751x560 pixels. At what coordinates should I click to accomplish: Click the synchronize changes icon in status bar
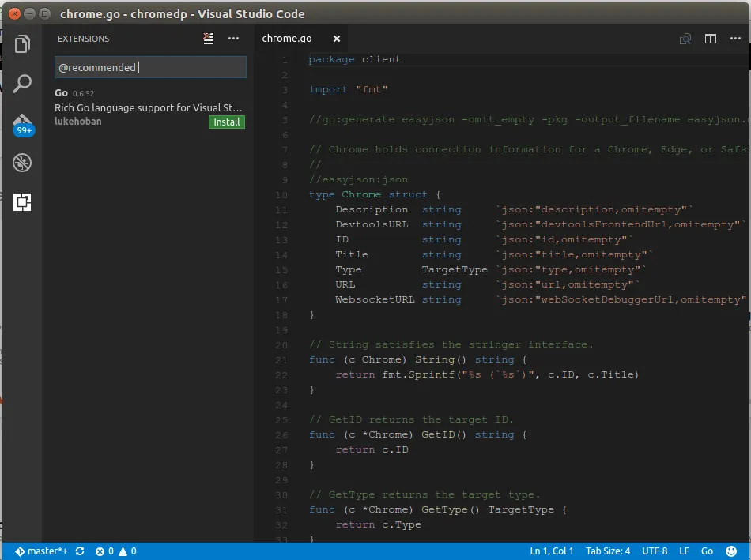click(80, 551)
